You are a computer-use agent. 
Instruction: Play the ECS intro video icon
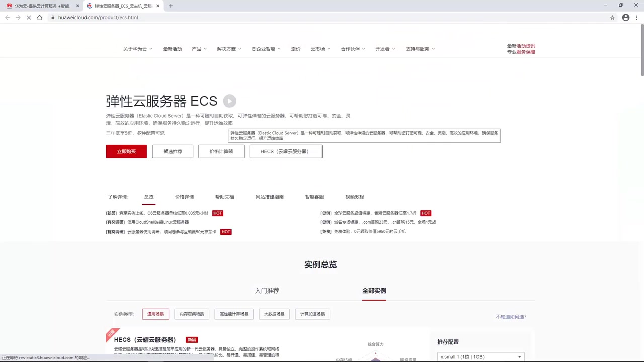pyautogui.click(x=229, y=101)
